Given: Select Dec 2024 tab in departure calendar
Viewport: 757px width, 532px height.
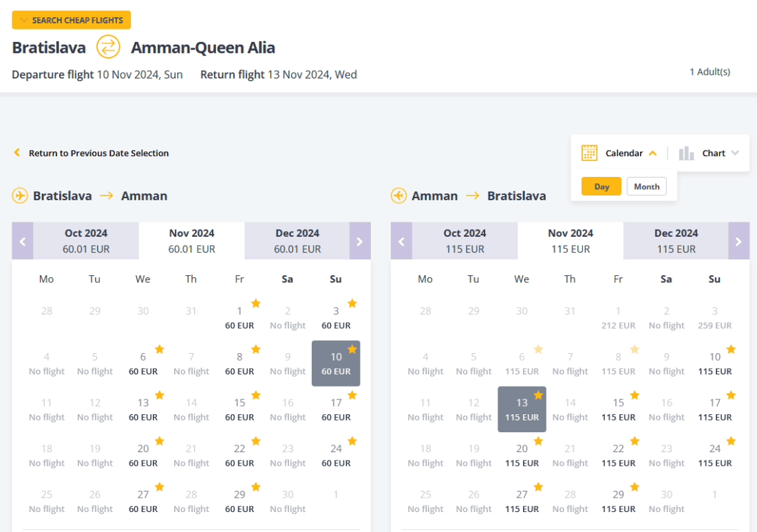Looking at the screenshot, I should click(x=297, y=241).
